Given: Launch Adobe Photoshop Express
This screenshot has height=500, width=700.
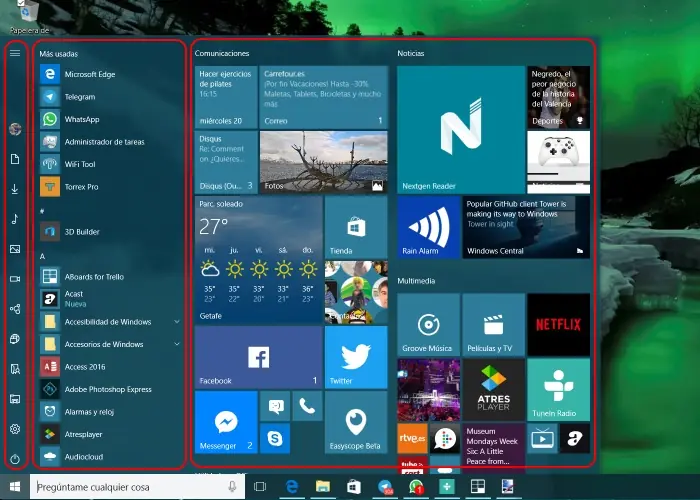Looking at the screenshot, I should (x=111, y=389).
